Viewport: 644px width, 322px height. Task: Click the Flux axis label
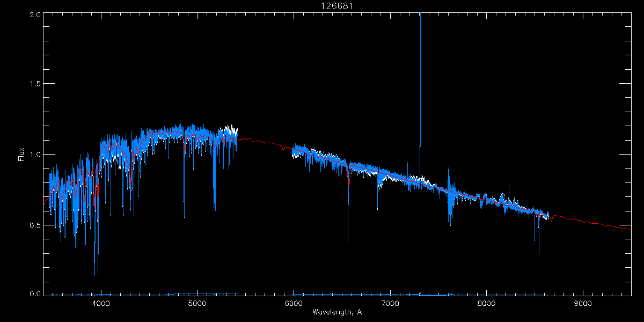coord(21,154)
